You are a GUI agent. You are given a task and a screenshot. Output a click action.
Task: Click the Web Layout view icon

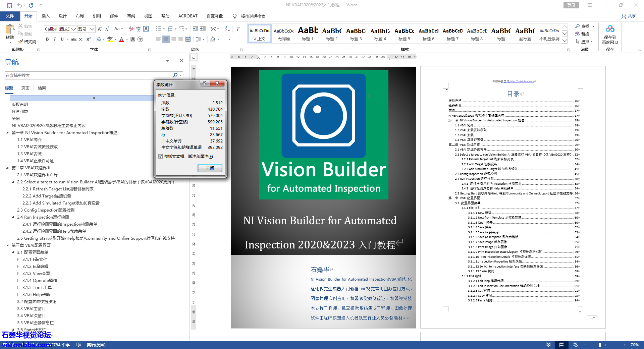(575, 345)
